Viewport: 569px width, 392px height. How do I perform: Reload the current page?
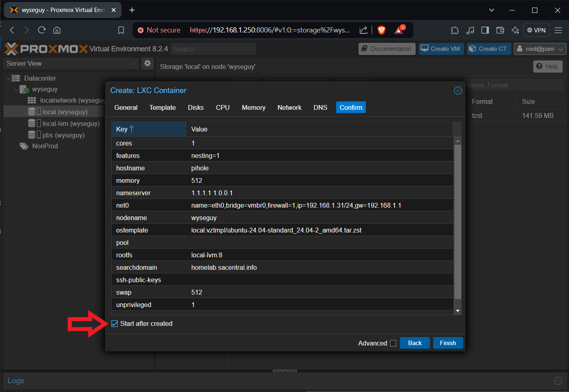pos(42,30)
